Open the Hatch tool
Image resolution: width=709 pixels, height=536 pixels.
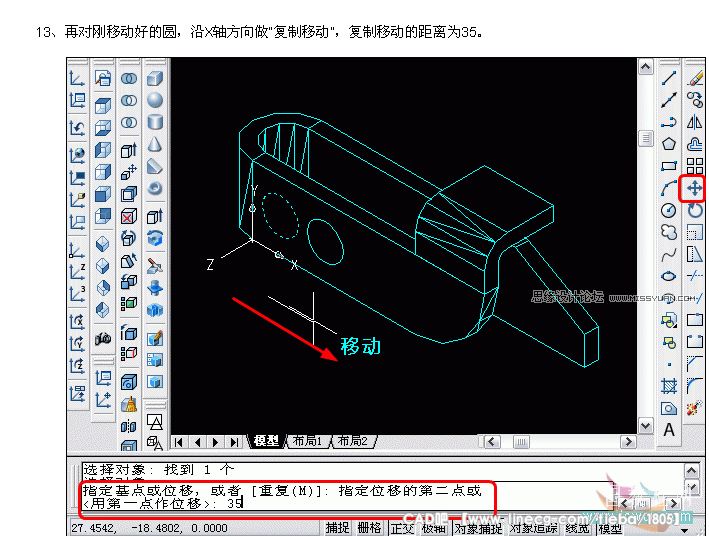click(x=669, y=386)
